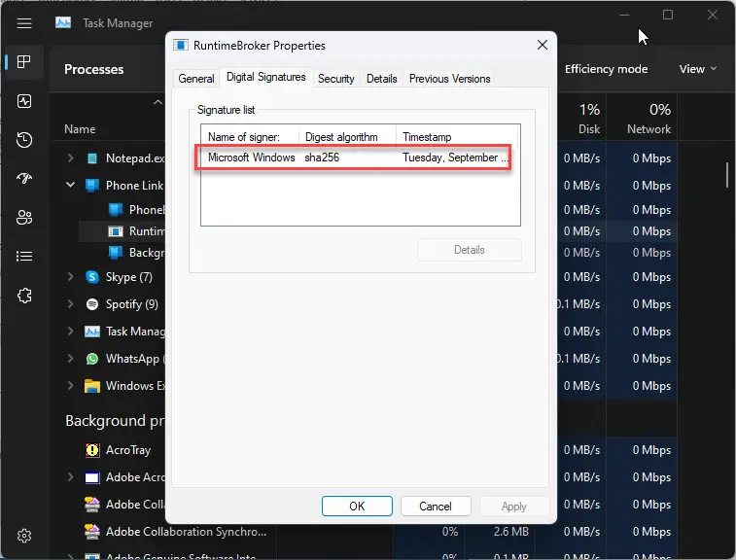The width and height of the screenshot is (736, 560).
Task: Switch to the Security tab
Action: 336,79
